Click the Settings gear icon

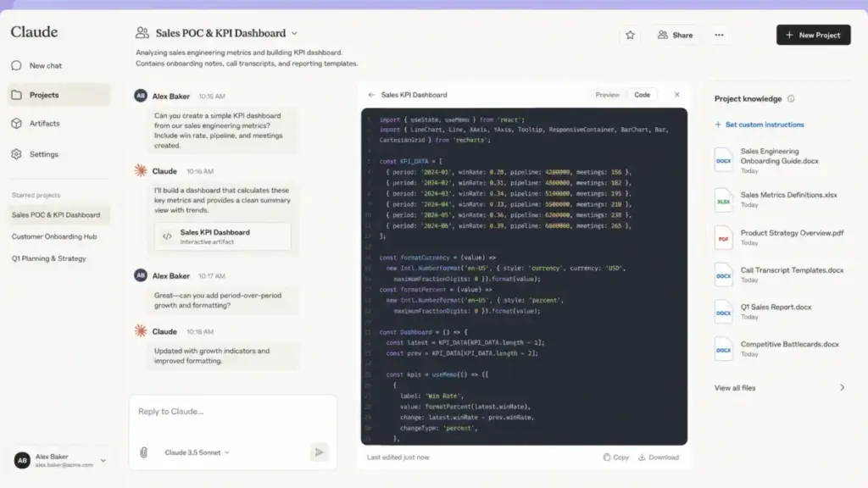17,154
